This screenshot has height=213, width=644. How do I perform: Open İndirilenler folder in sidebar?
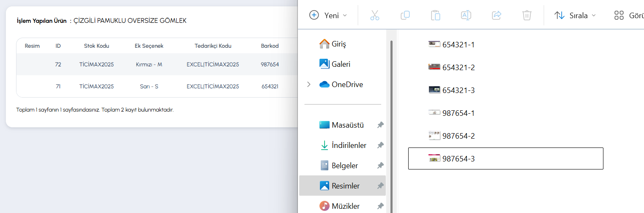[343, 145]
